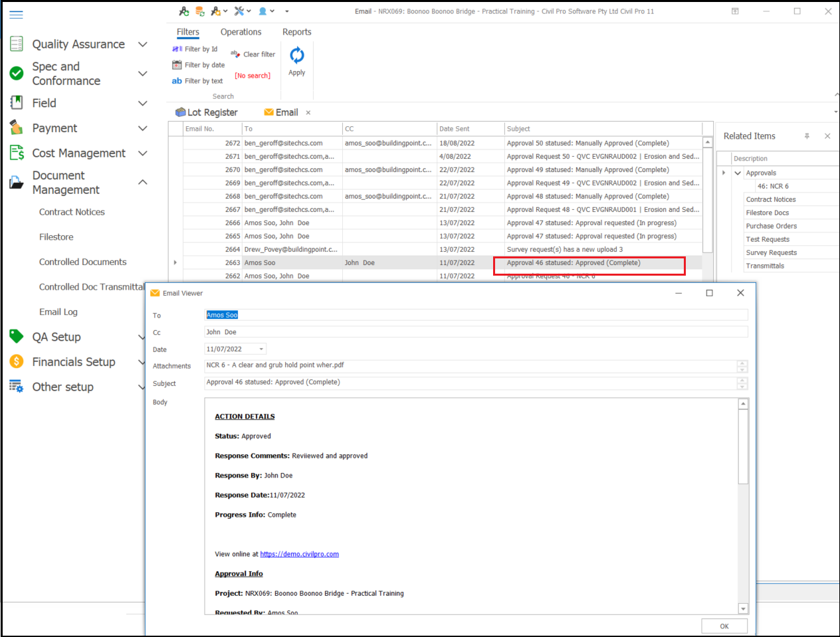840x637 pixels.
Task: Click the Clear filter eraser icon
Action: [235, 54]
